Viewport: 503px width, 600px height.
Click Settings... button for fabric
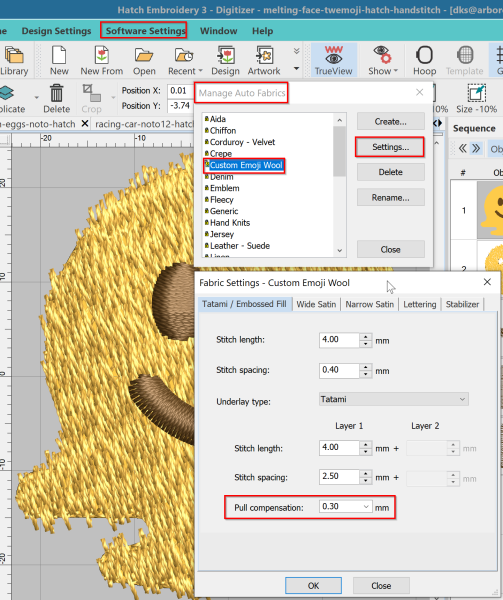391,147
